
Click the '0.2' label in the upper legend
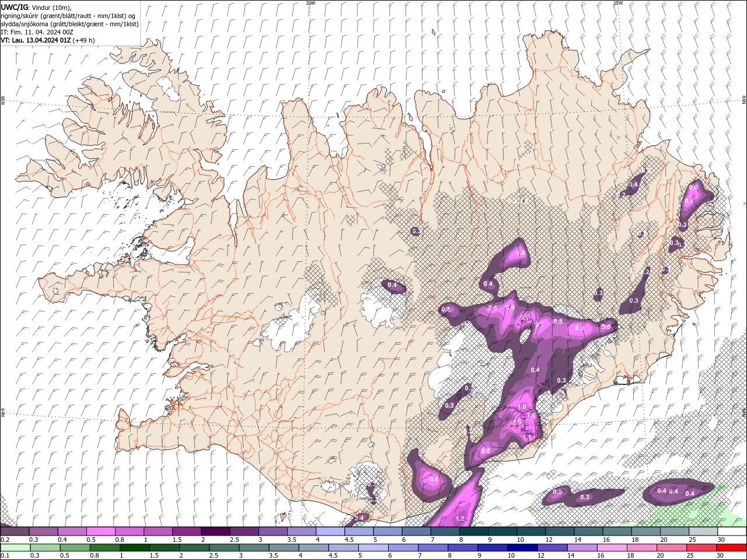5,540
